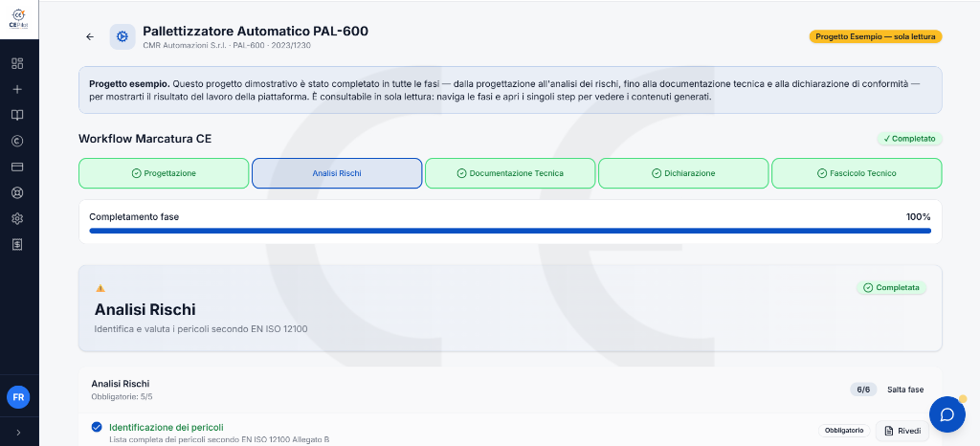Click the copyright C circle sidebar icon

pyautogui.click(x=17, y=142)
